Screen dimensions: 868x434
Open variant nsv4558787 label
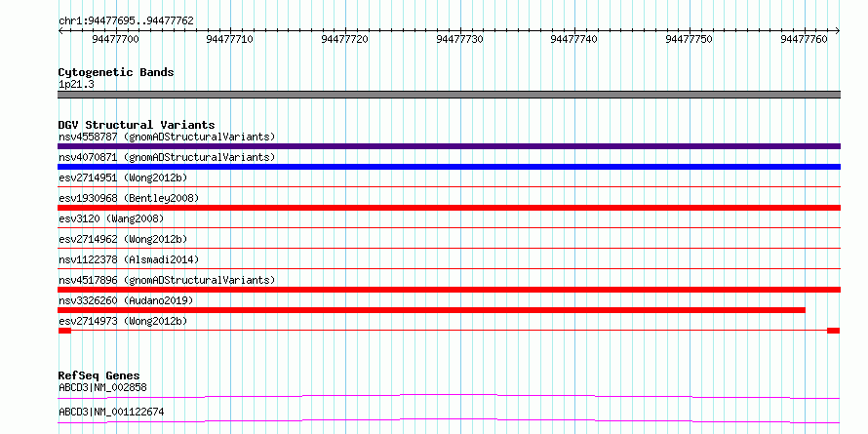167,137
